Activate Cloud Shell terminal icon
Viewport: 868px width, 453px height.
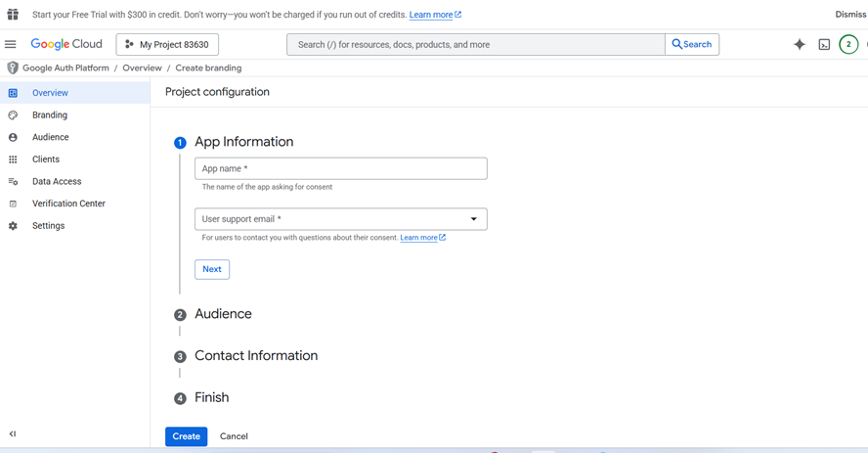coord(824,45)
